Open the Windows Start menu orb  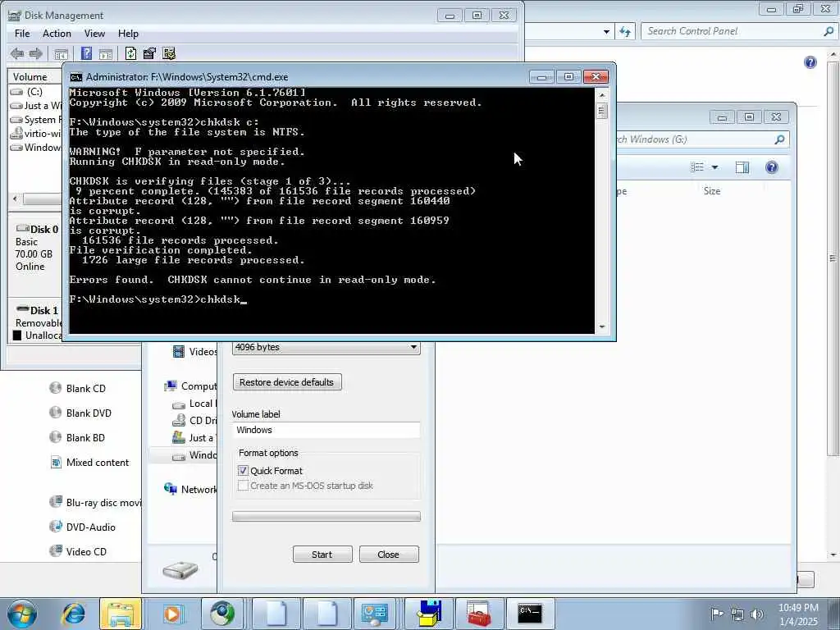[x=22, y=614]
